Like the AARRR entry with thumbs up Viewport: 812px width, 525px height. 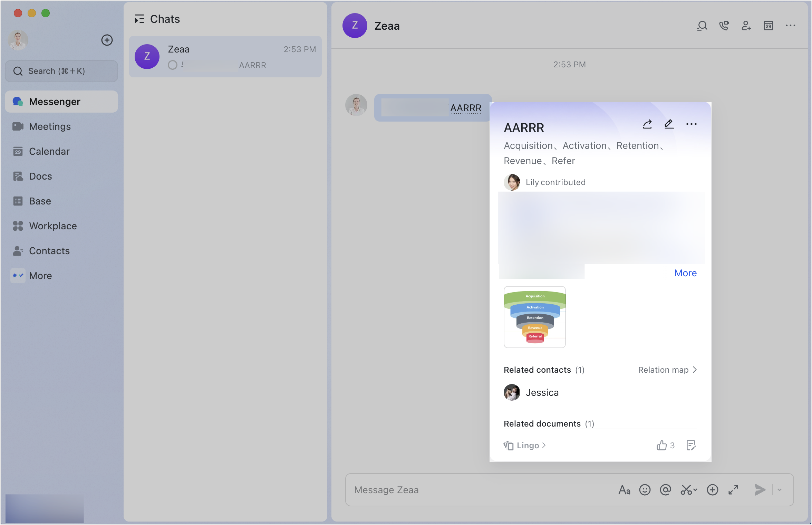661,445
